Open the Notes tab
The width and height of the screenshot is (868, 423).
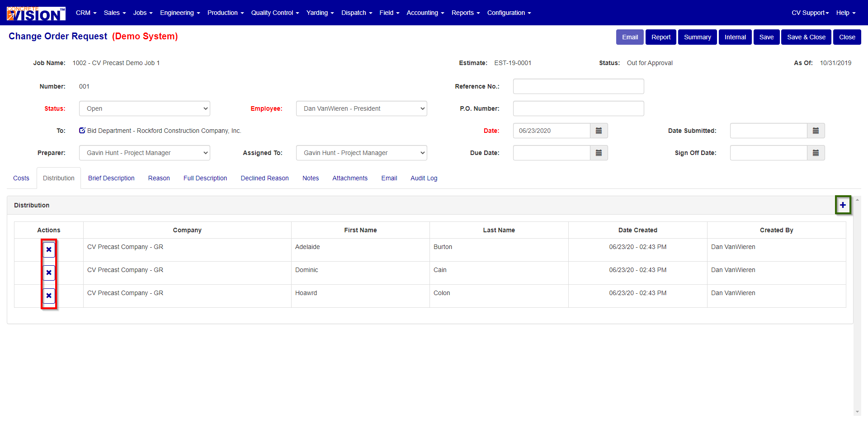(x=311, y=178)
